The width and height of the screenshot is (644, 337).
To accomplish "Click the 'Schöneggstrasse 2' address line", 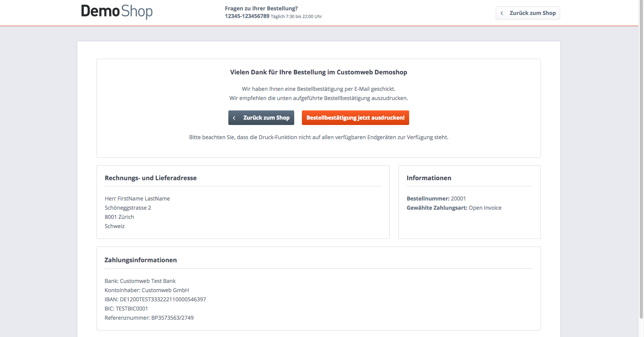I will coord(128,208).
